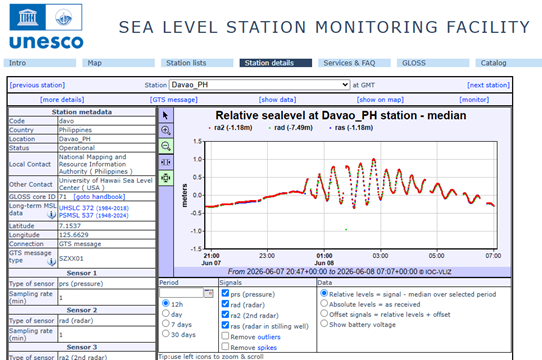Click the Period date input field

[181, 293]
